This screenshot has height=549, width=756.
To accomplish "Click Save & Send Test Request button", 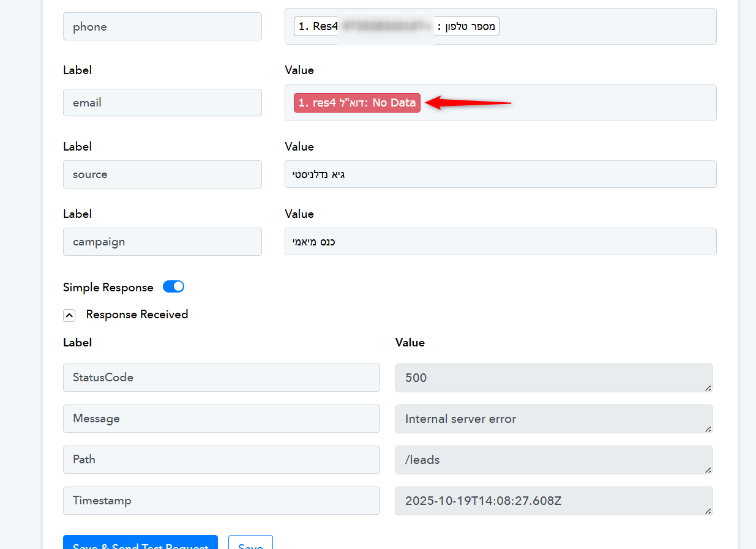I will coord(140,543).
